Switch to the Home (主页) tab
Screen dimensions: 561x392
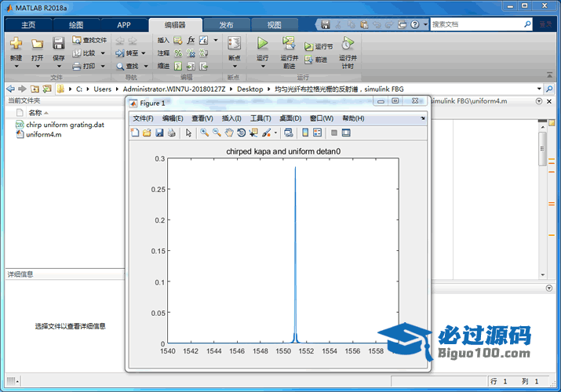point(28,25)
